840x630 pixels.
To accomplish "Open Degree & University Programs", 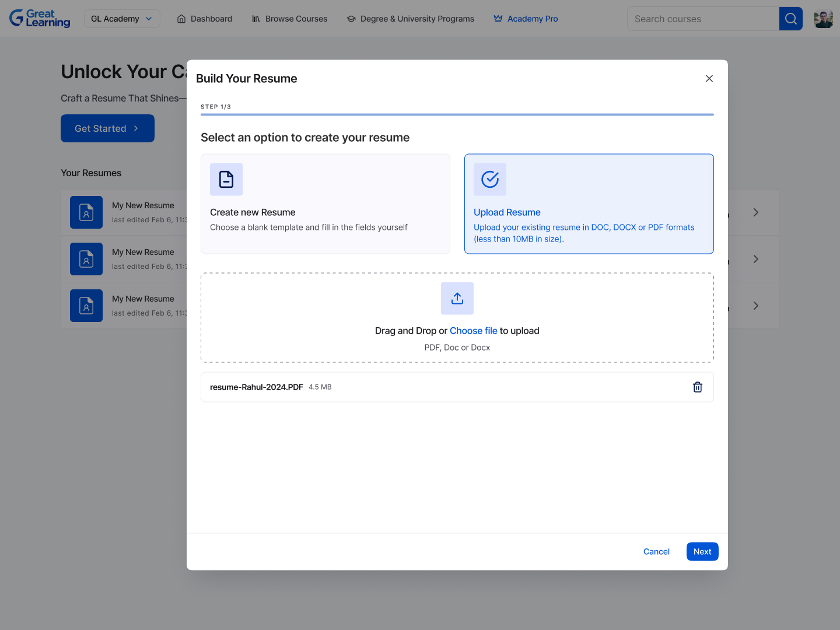I will 411,19.
